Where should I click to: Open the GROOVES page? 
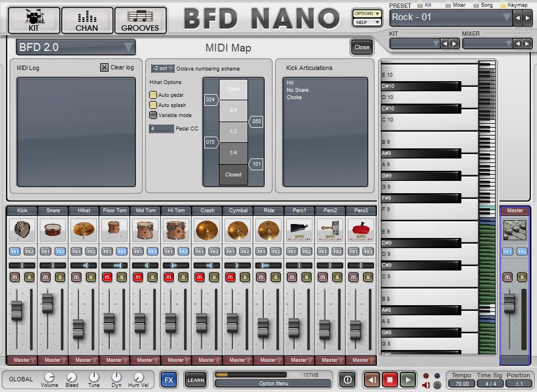click(x=140, y=21)
